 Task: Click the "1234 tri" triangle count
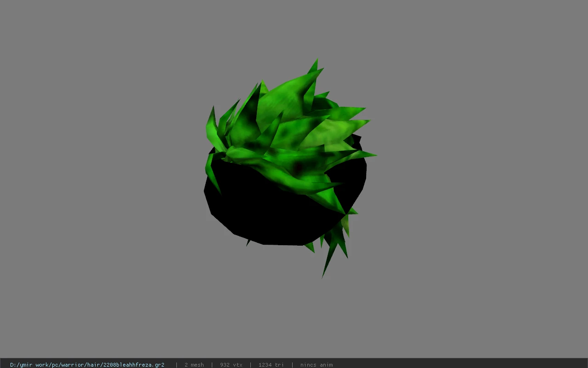[x=271, y=365]
